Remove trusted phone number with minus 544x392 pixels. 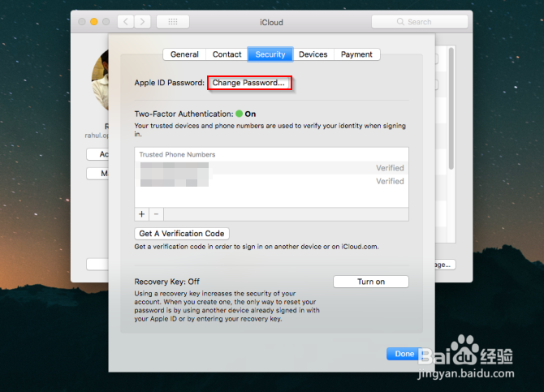pyautogui.click(x=157, y=214)
